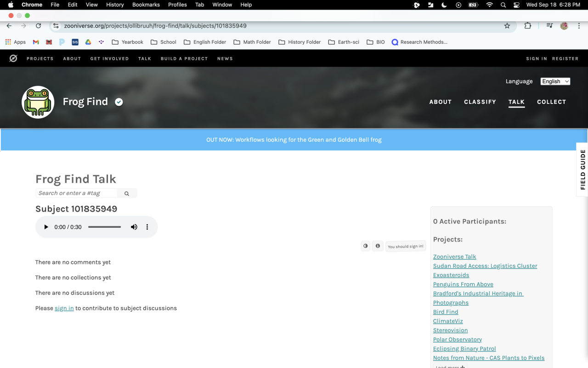Open the media control icon in toolbar
588x368 pixels.
[x=549, y=26]
